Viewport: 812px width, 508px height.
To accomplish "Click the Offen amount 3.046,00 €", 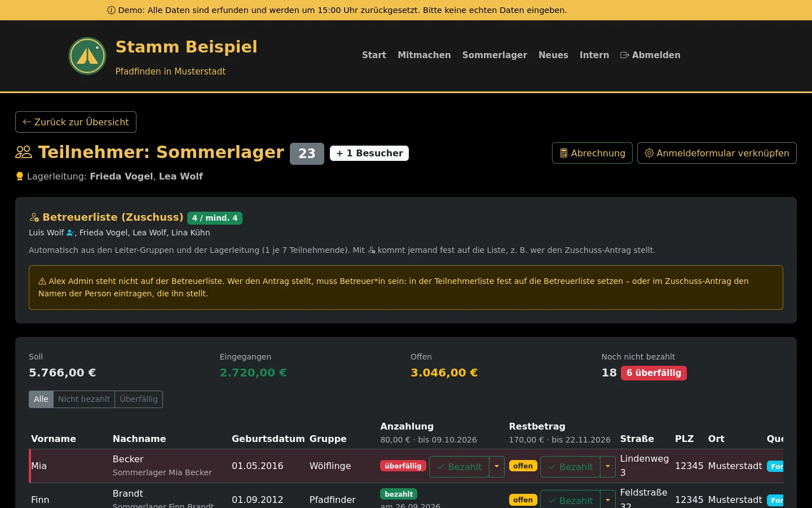I will [x=444, y=373].
